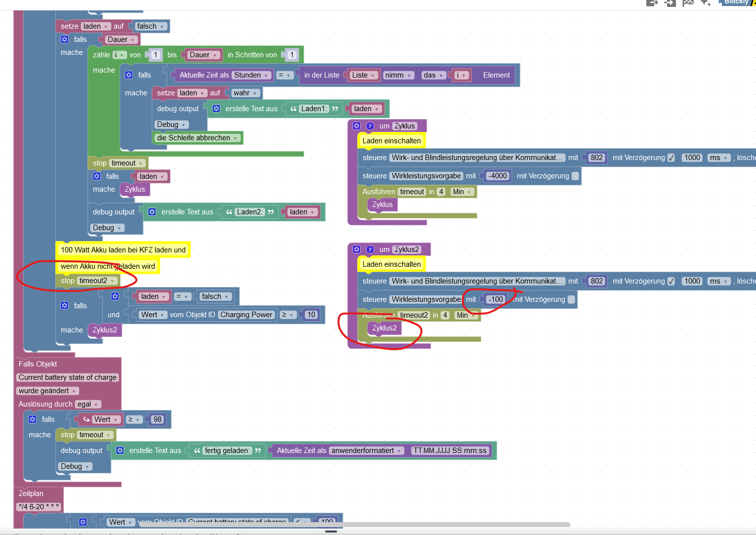Edit the 1000 delay value in Zyklus2 block
Screen dimensions: 756x535
coord(692,281)
